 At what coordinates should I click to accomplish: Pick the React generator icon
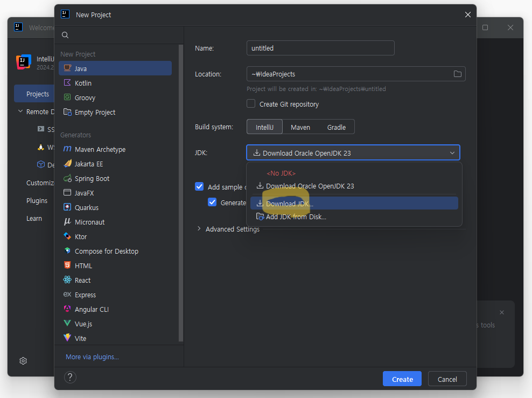click(67, 280)
